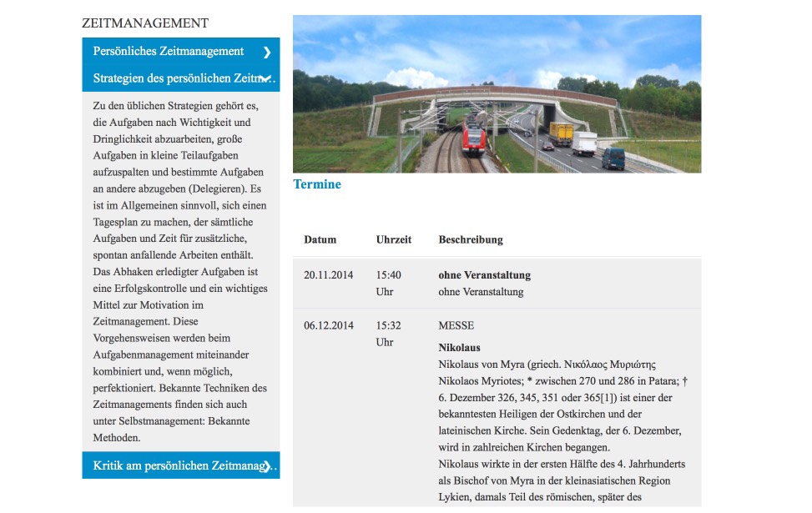Viewport: 812px width, 513px height.
Task: Click the bold ohne Veranstaltung title
Action: [484, 275]
